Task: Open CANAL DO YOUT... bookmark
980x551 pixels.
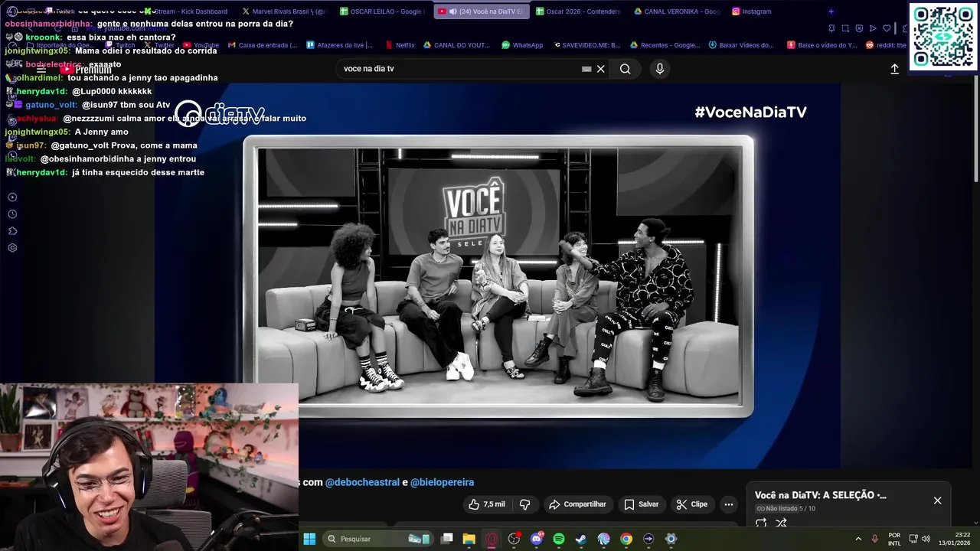Action: pyautogui.click(x=456, y=45)
